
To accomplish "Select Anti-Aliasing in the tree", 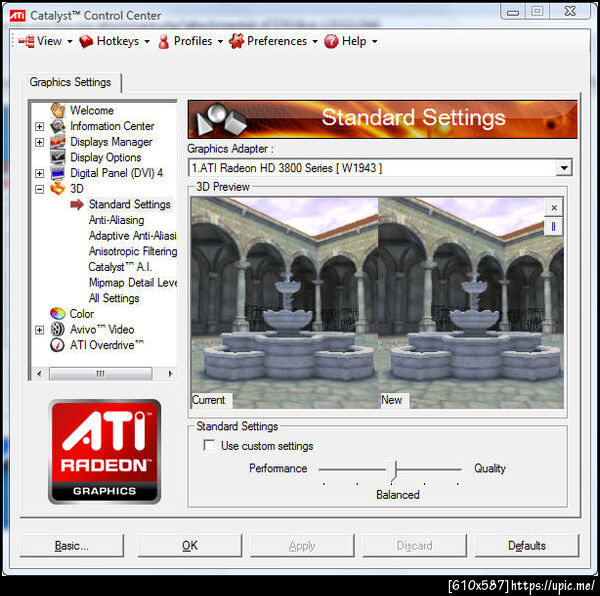I will coord(117,220).
